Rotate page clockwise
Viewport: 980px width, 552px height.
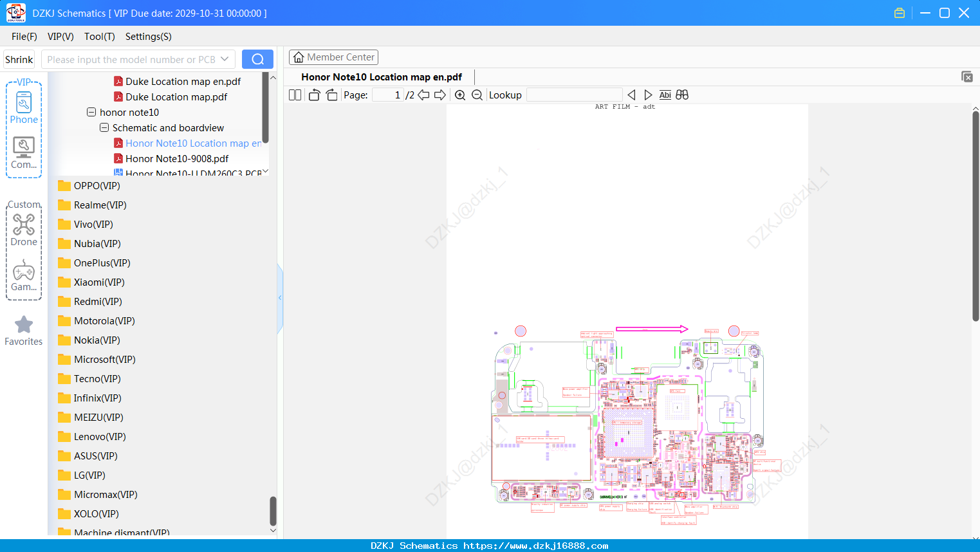coord(331,95)
